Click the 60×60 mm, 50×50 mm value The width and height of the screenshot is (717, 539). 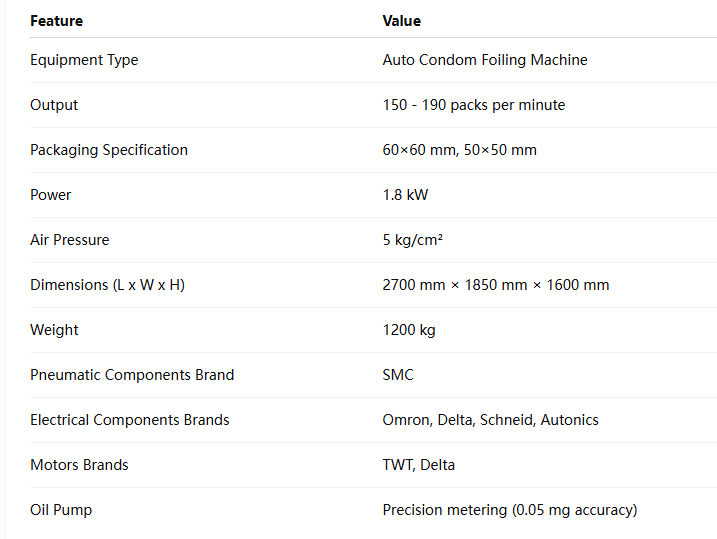pyautogui.click(x=460, y=150)
